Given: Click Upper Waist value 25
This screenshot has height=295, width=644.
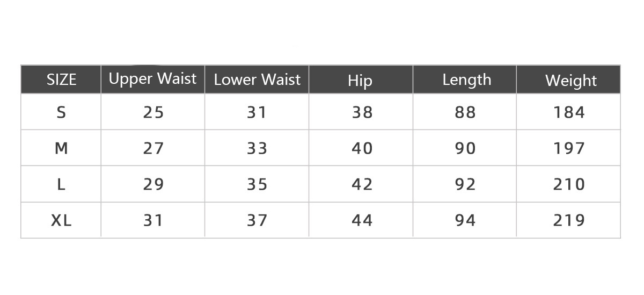Looking at the screenshot, I should click(153, 112).
